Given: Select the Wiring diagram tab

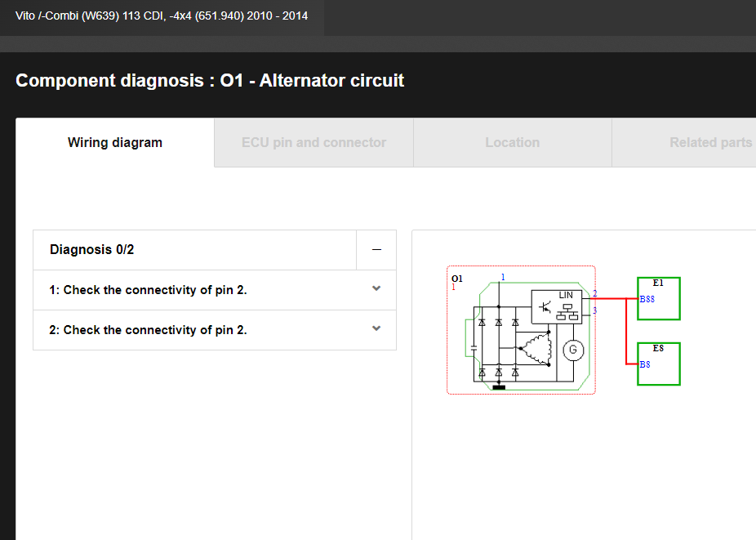Looking at the screenshot, I should (115, 142).
